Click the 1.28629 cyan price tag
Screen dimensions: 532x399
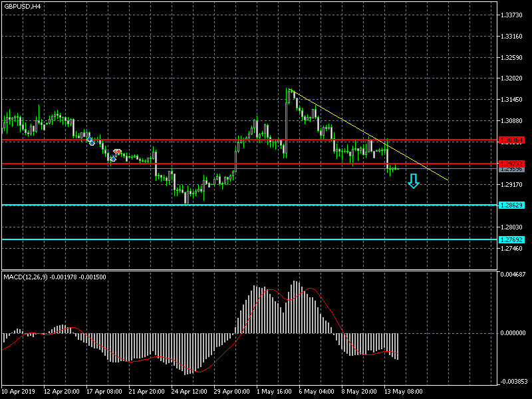(x=512, y=205)
